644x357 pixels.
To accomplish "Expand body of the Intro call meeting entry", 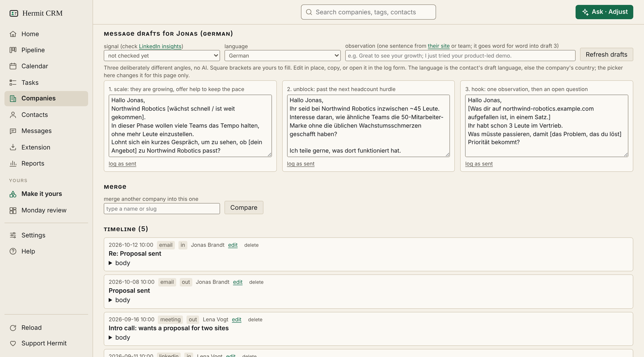I will (x=120, y=337).
